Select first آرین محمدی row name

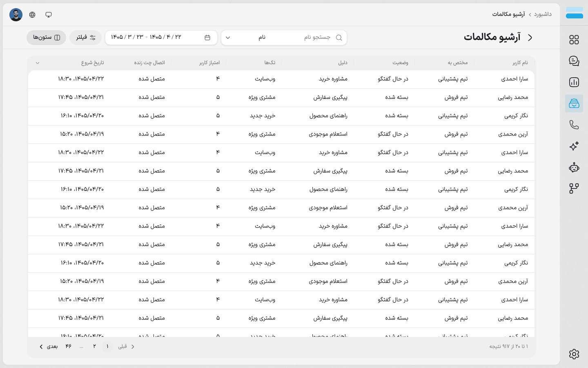[x=513, y=134]
